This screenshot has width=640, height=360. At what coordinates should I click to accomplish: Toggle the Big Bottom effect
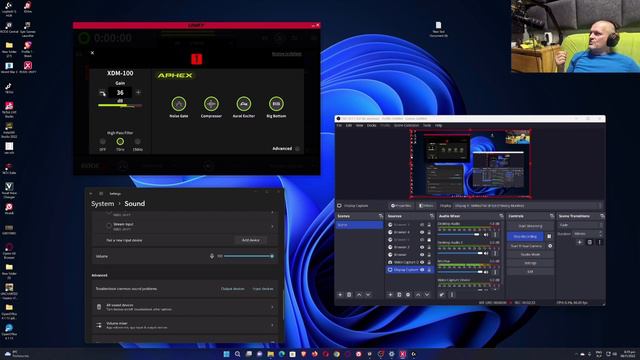pyautogui.click(x=276, y=104)
